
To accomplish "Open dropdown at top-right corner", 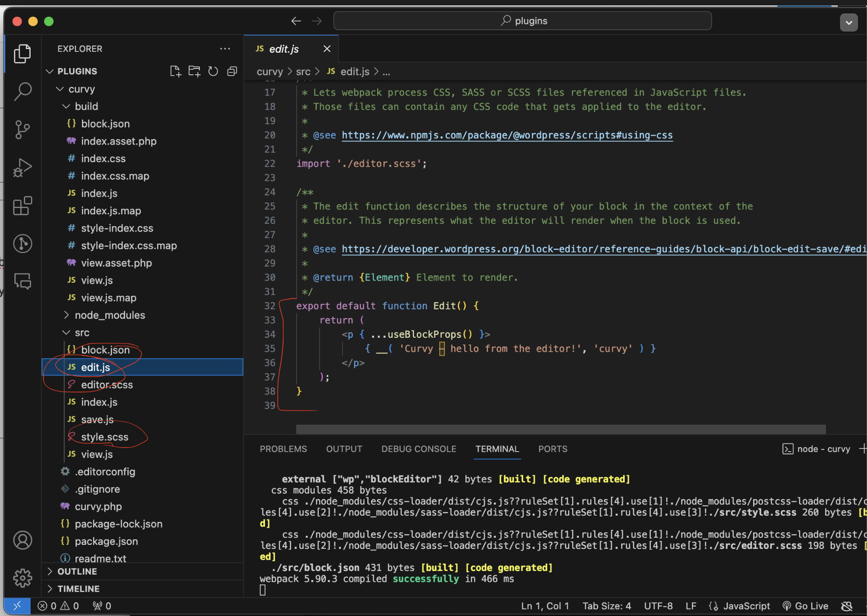I will 849,22.
